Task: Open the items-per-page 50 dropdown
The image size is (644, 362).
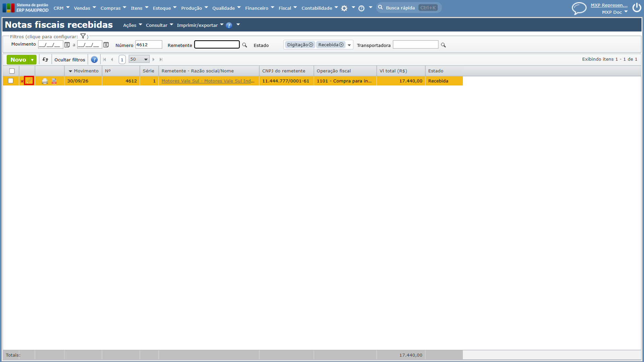Action: click(139, 59)
